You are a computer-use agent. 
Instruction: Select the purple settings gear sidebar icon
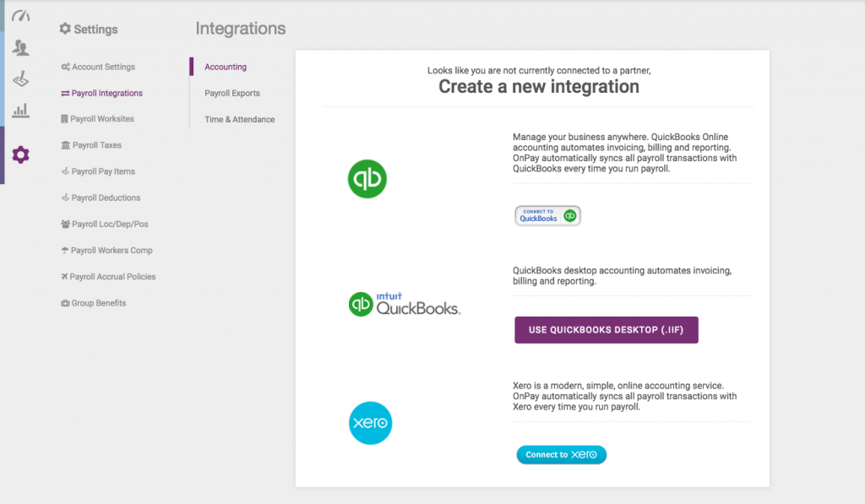click(x=20, y=155)
